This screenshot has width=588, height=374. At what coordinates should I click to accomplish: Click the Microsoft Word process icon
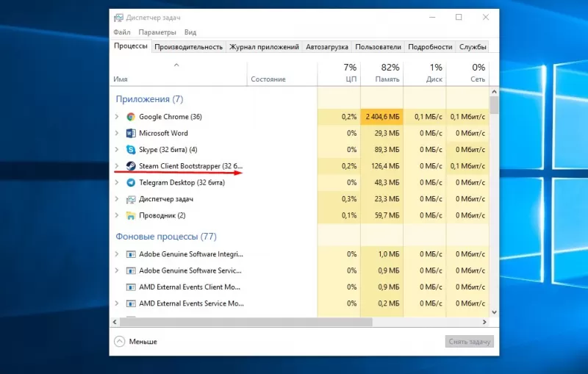coord(131,133)
